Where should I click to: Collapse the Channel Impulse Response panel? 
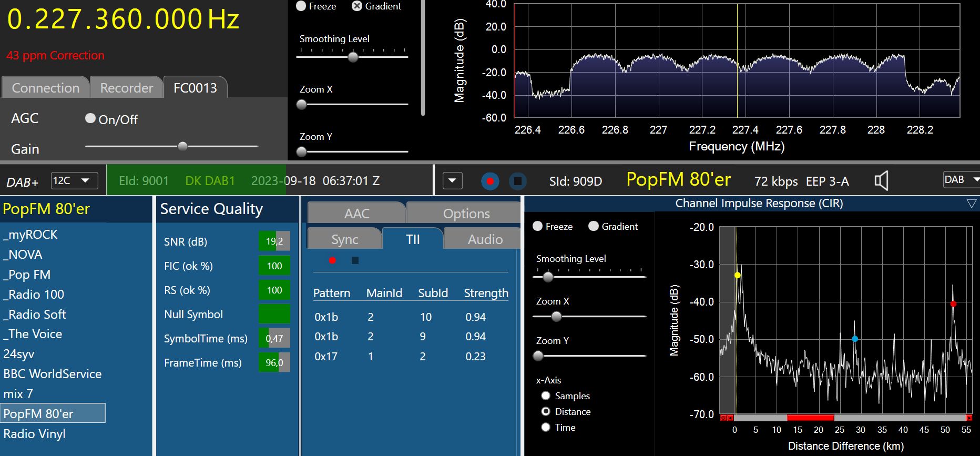tap(971, 204)
